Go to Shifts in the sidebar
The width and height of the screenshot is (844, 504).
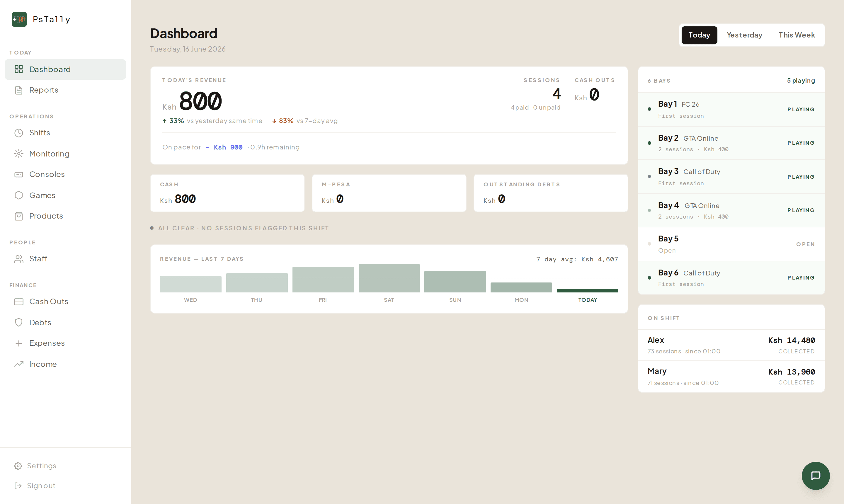pyautogui.click(x=65, y=133)
